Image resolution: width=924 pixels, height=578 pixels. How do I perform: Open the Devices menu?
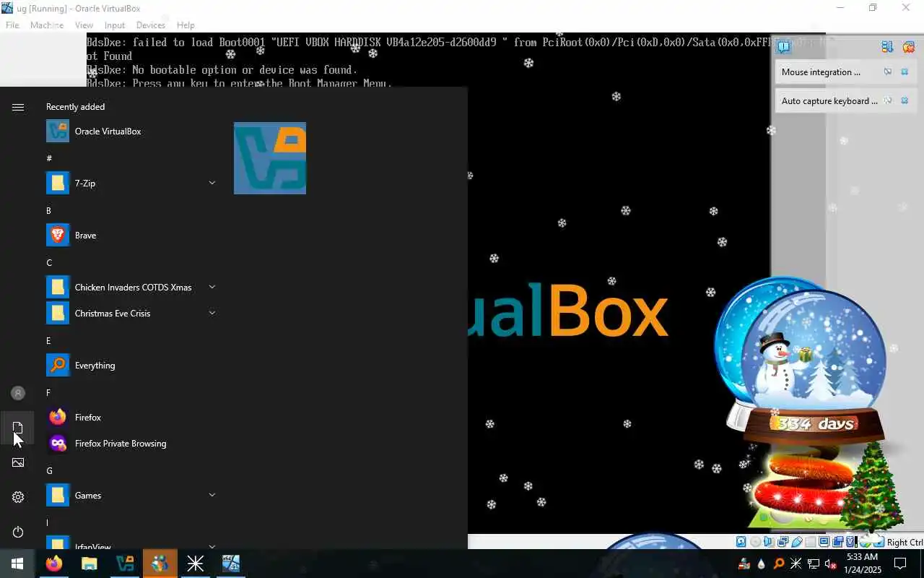coord(151,25)
